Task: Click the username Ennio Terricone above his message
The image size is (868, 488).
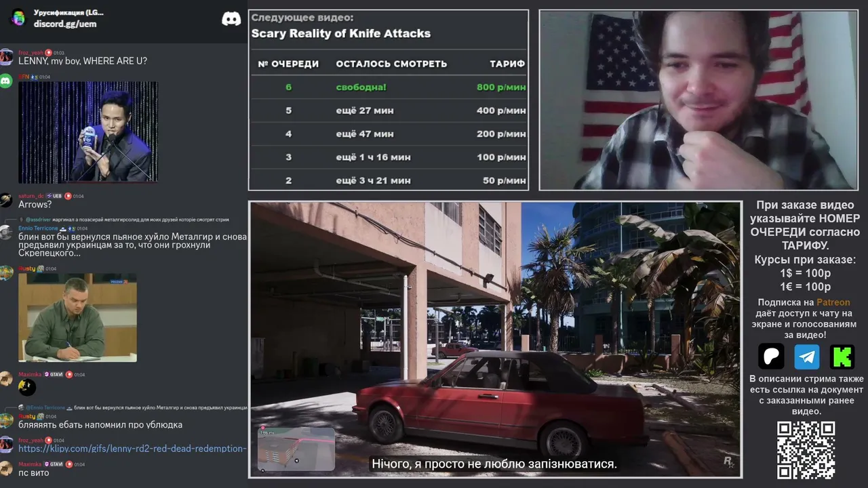Action: coord(38,228)
